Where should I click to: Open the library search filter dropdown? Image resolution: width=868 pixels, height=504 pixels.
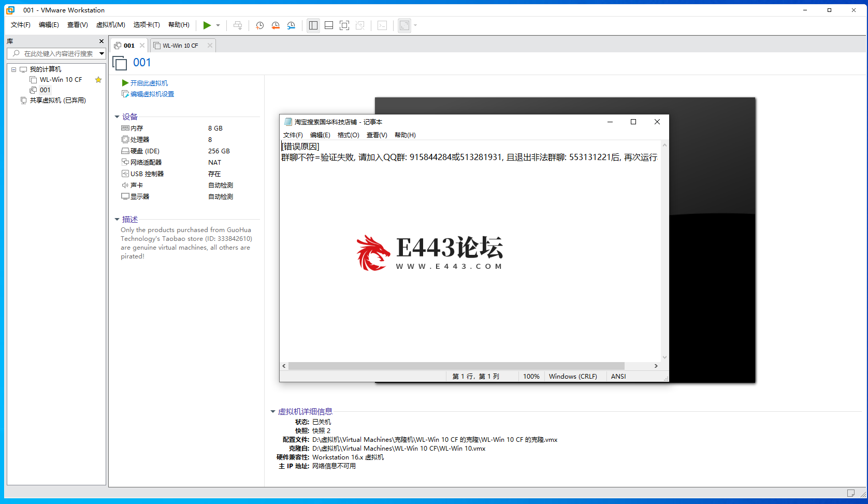pyautogui.click(x=102, y=53)
